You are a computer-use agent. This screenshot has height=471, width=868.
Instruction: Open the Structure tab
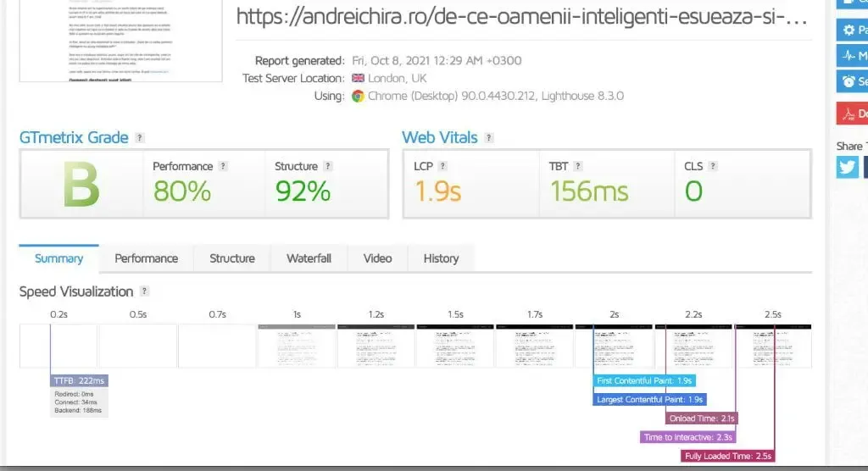coord(232,258)
